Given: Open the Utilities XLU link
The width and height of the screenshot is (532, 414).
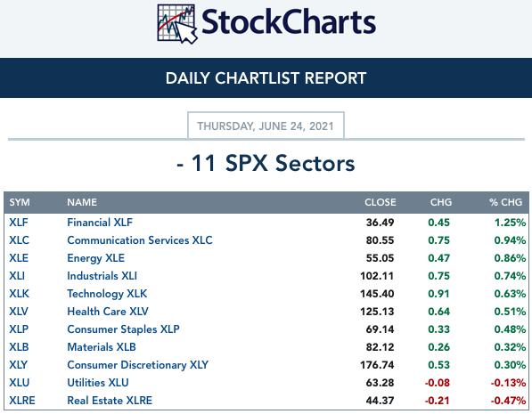Looking at the screenshot, I should (98, 383).
